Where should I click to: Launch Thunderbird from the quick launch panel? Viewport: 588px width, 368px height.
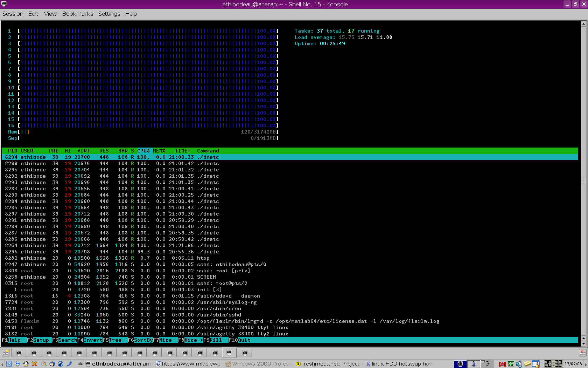(x=52, y=364)
